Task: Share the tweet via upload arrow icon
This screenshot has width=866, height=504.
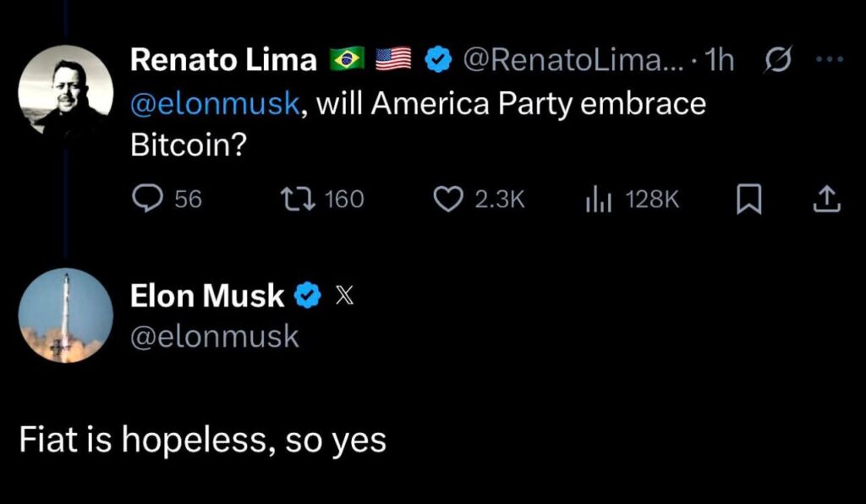Action: [x=825, y=200]
